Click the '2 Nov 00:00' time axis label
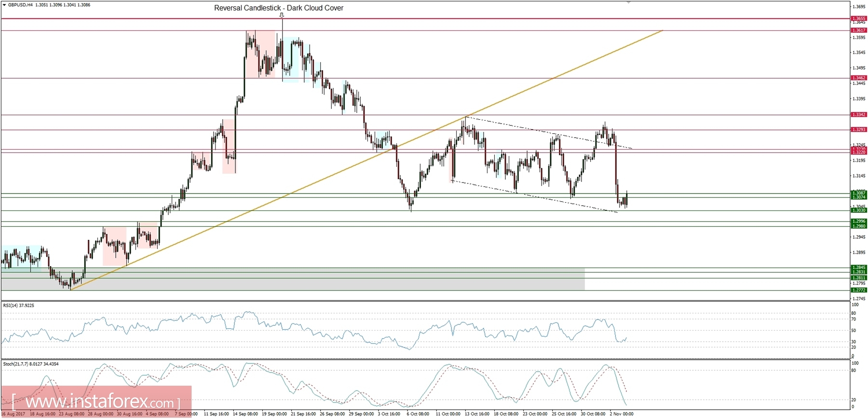Screen dimensions: 868x419 click(621, 414)
